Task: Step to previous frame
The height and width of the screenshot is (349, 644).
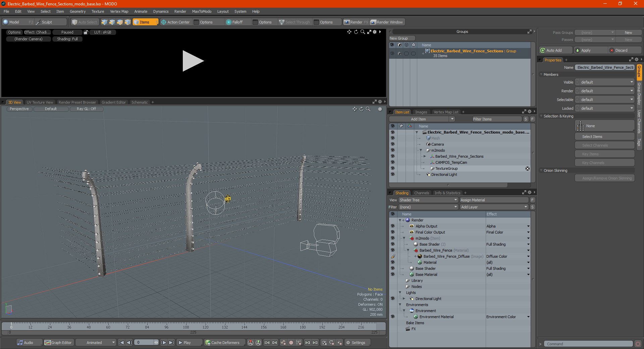Action: coord(129,343)
